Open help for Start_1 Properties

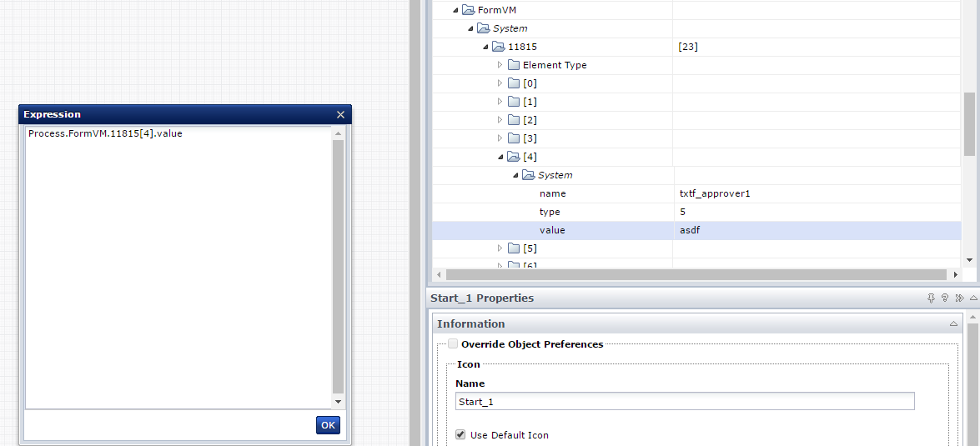click(x=945, y=298)
